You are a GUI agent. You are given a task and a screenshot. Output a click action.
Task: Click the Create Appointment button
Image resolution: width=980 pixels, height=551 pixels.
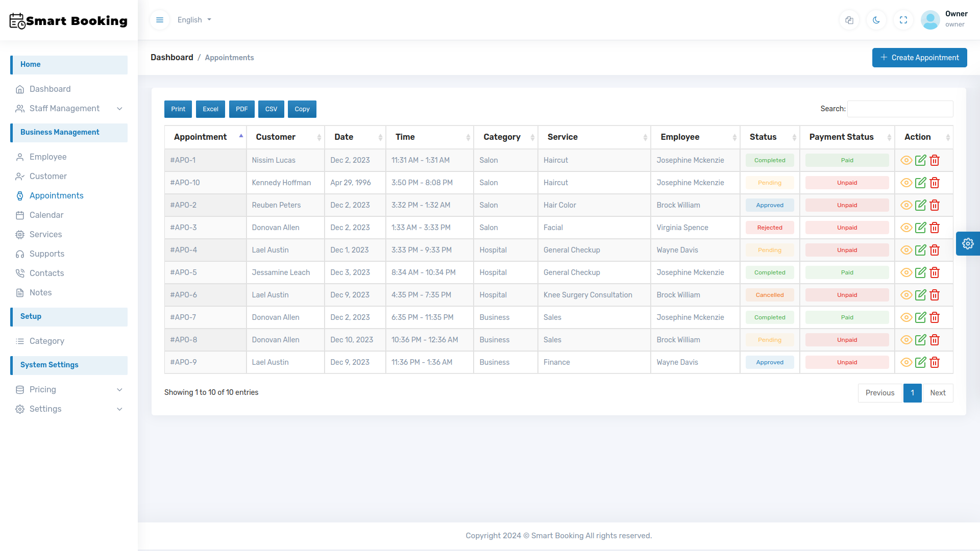(x=919, y=57)
